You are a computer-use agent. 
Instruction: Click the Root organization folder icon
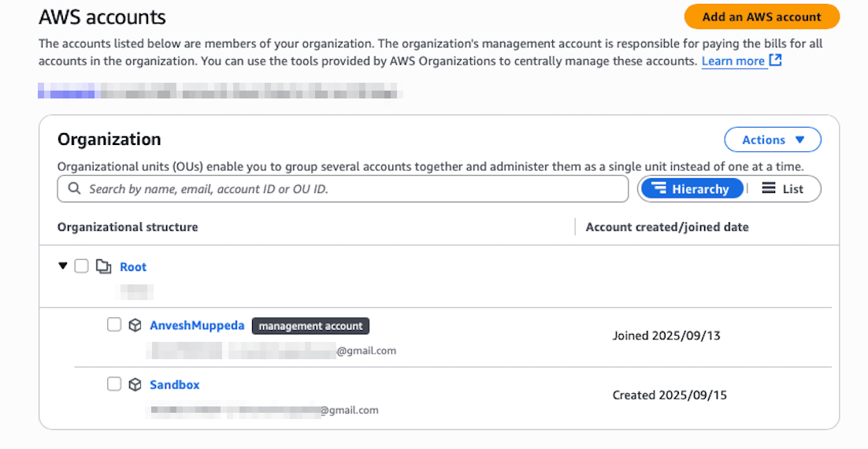pyautogui.click(x=103, y=266)
